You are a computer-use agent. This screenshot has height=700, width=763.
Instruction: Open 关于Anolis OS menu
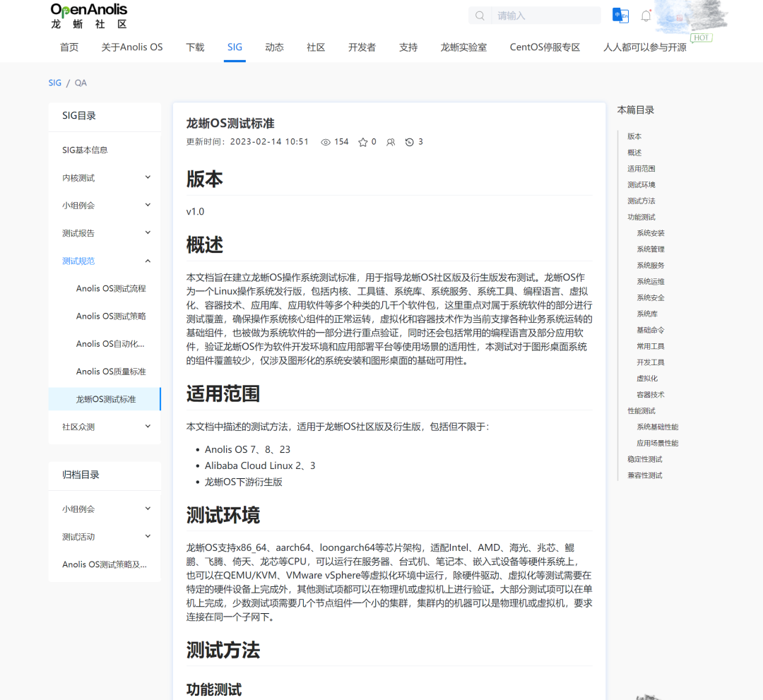pos(132,47)
